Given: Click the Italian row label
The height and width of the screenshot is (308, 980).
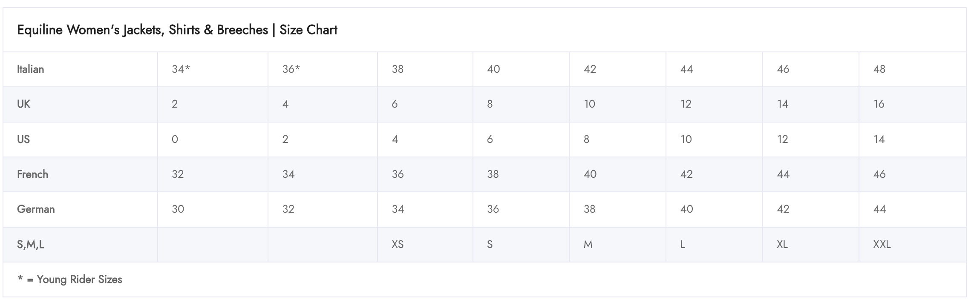Looking at the screenshot, I should pyautogui.click(x=30, y=69).
